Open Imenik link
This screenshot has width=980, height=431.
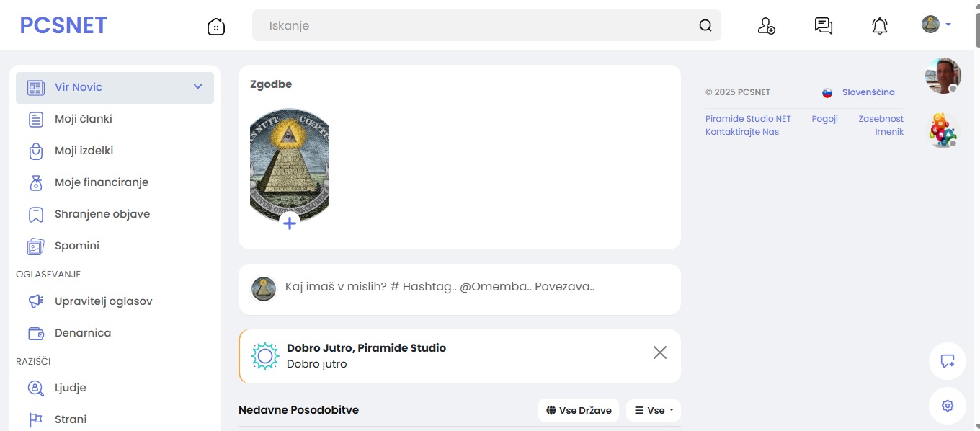[889, 132]
